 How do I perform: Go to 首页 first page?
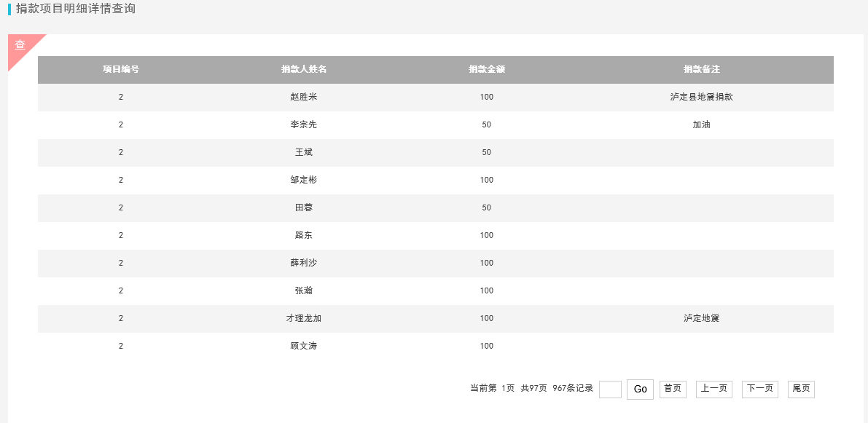click(673, 389)
